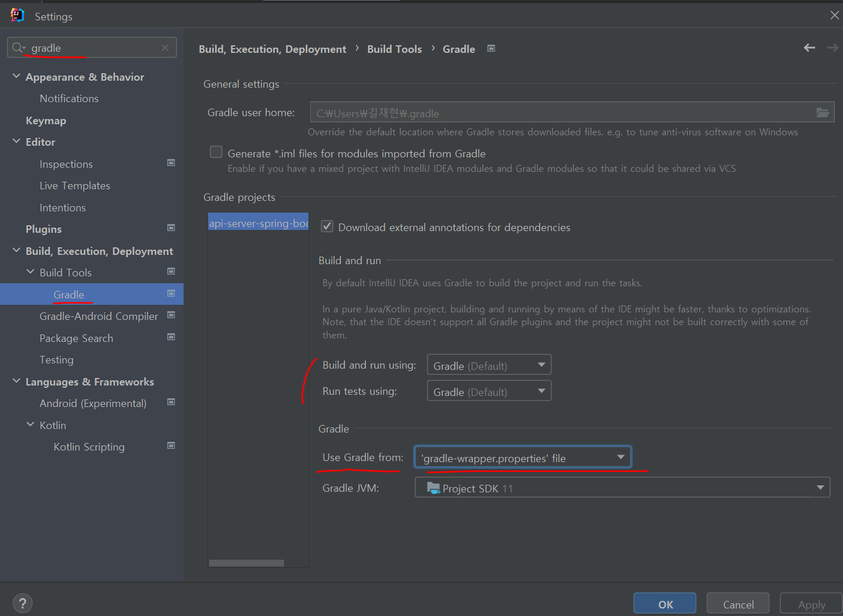
Task: Click settings search field
Action: (92, 48)
